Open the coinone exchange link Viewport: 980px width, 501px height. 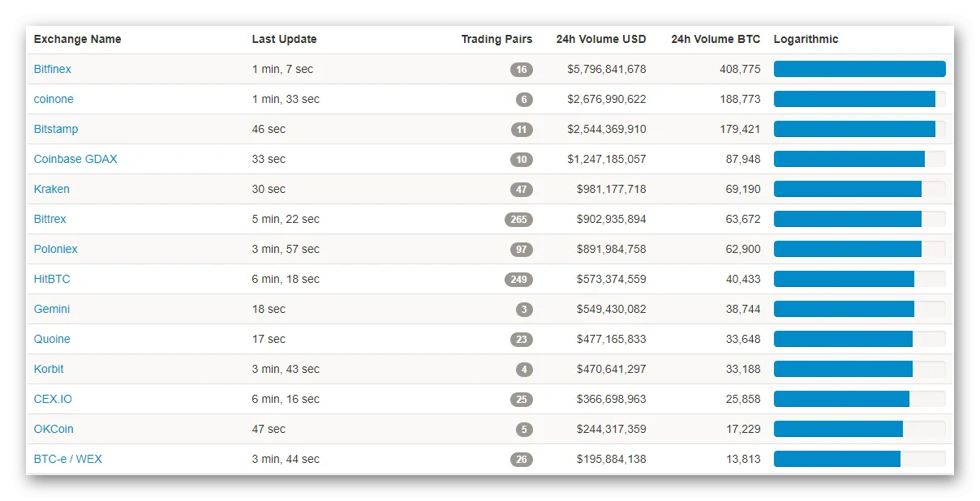(54, 99)
